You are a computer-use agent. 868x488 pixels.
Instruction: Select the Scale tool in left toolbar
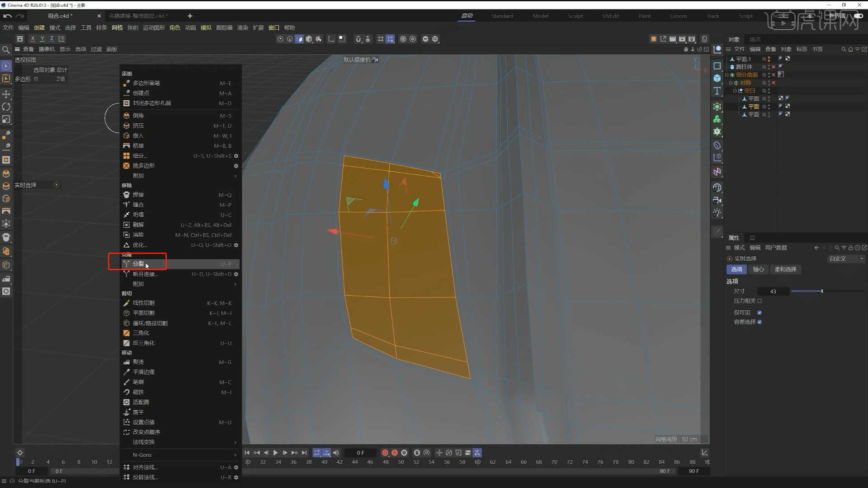(x=6, y=119)
